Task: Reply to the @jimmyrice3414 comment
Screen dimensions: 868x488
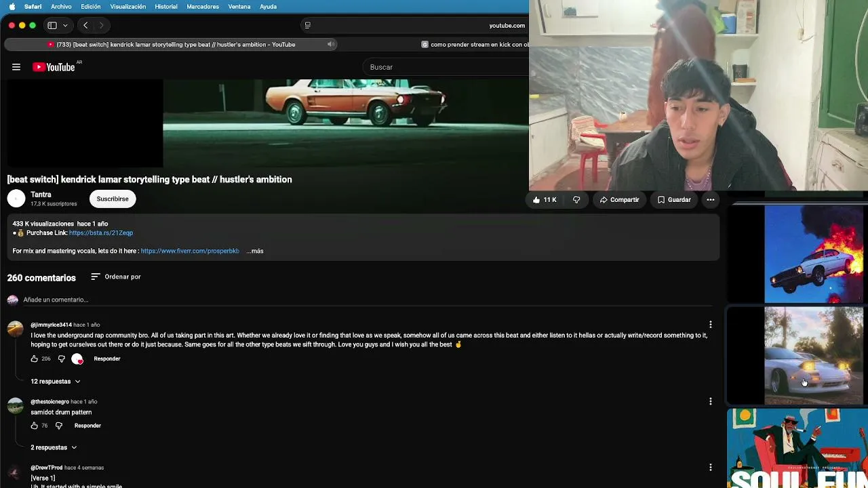Action: (107, 359)
